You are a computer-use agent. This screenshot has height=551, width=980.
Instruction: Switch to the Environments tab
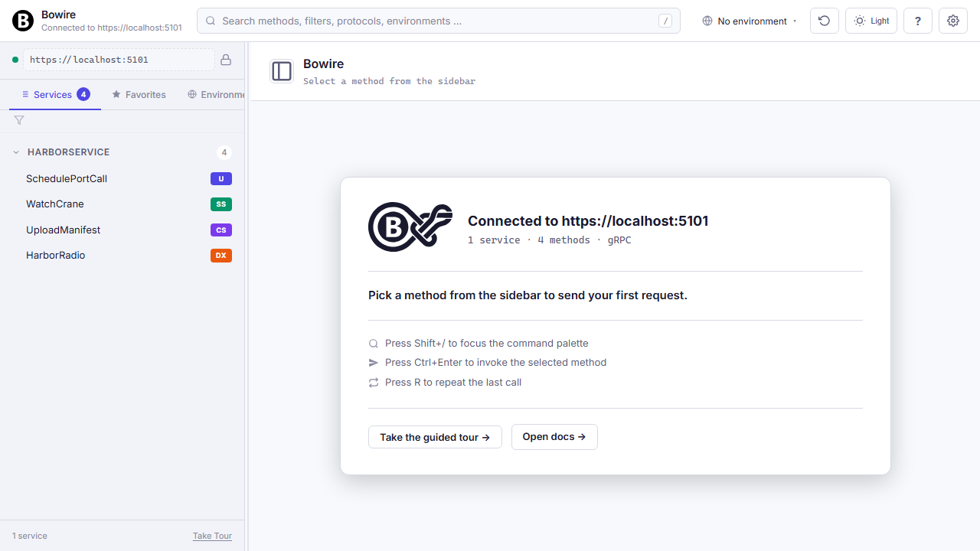216,94
